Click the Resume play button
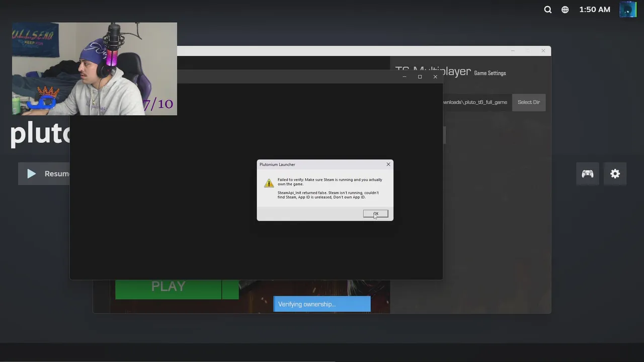The width and height of the screenshot is (644, 362). 44,173
